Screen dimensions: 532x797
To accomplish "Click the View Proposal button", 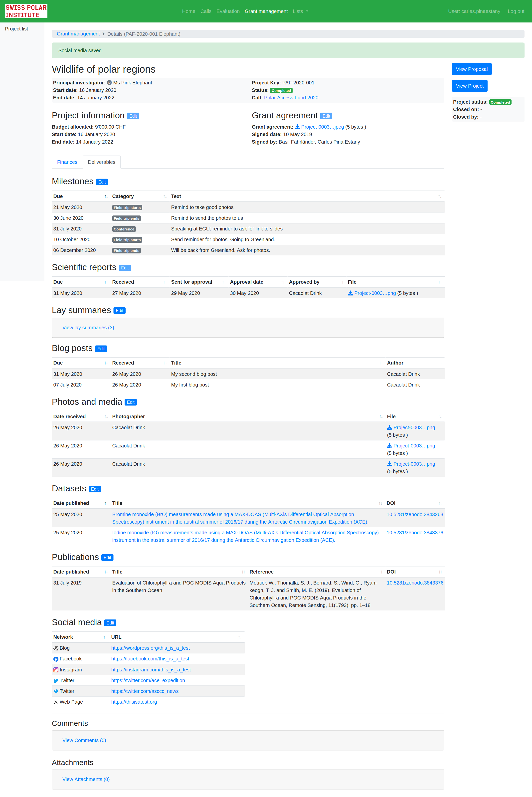I will (471, 69).
